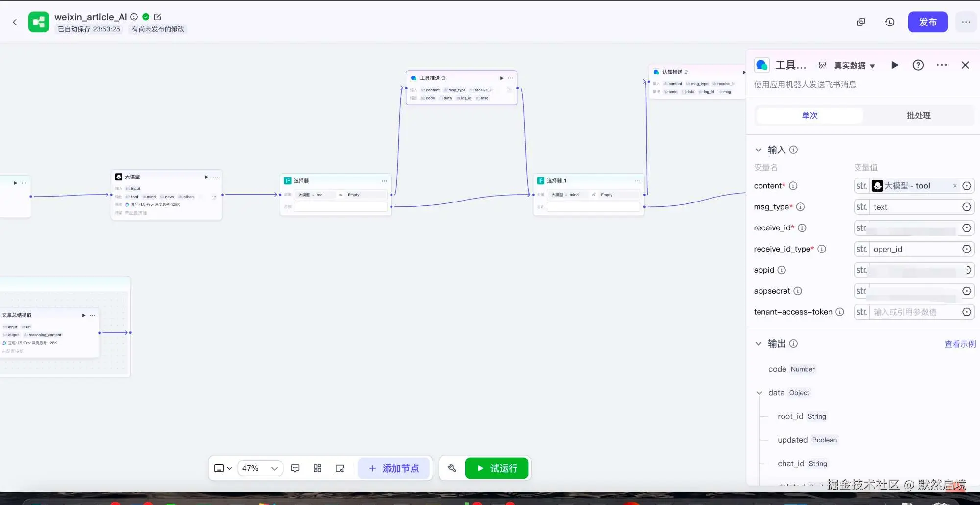Open more options on 大模型 node

pos(215,177)
